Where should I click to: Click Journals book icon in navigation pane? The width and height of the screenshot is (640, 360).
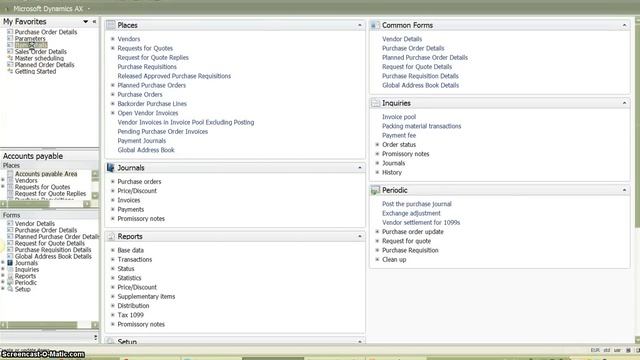pyautogui.click(x=10, y=263)
